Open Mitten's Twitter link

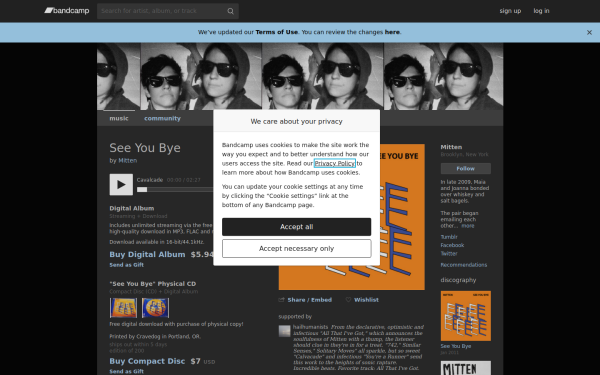[x=449, y=254]
